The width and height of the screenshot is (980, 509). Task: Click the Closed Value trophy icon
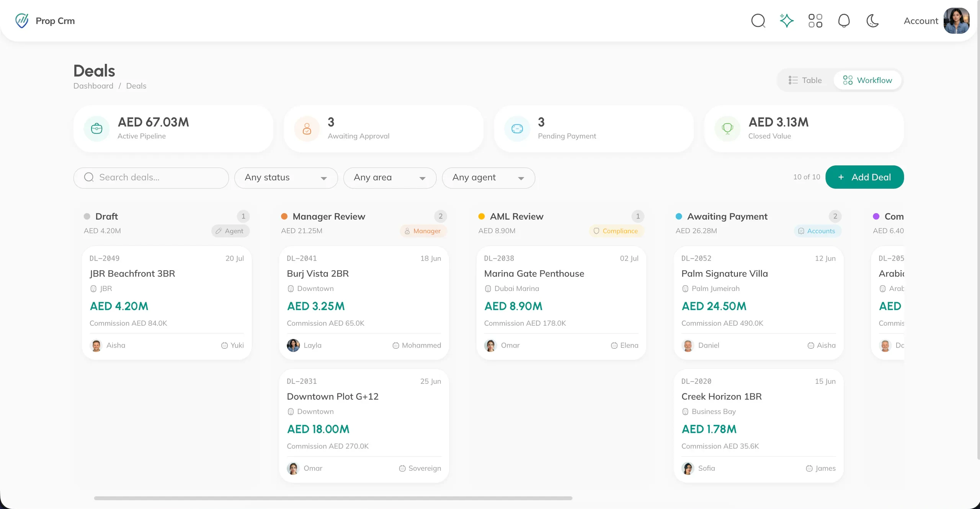click(x=727, y=129)
